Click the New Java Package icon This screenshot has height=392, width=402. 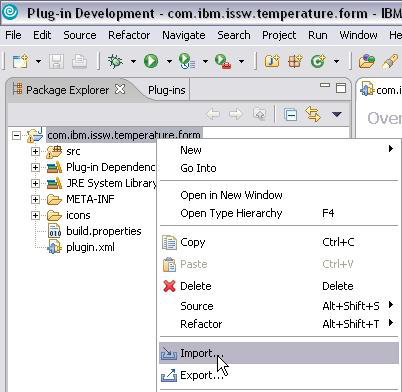click(x=295, y=61)
